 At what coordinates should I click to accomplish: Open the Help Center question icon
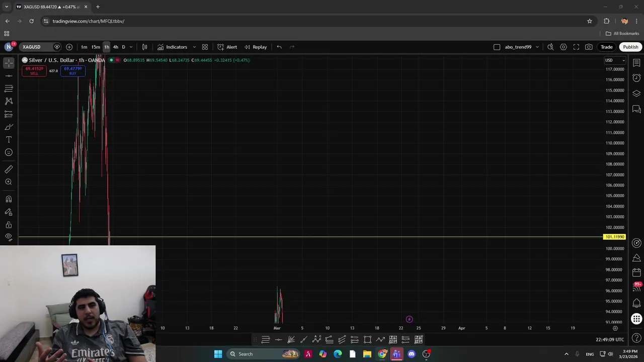[636, 337]
